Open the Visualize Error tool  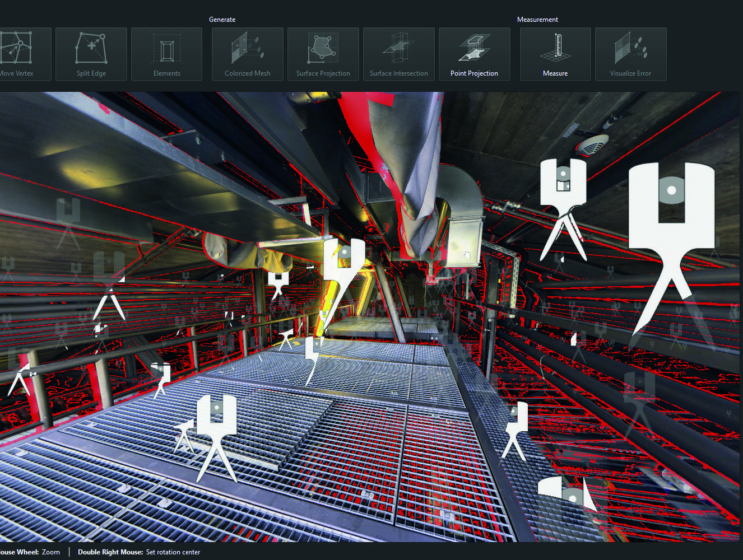[x=630, y=54]
